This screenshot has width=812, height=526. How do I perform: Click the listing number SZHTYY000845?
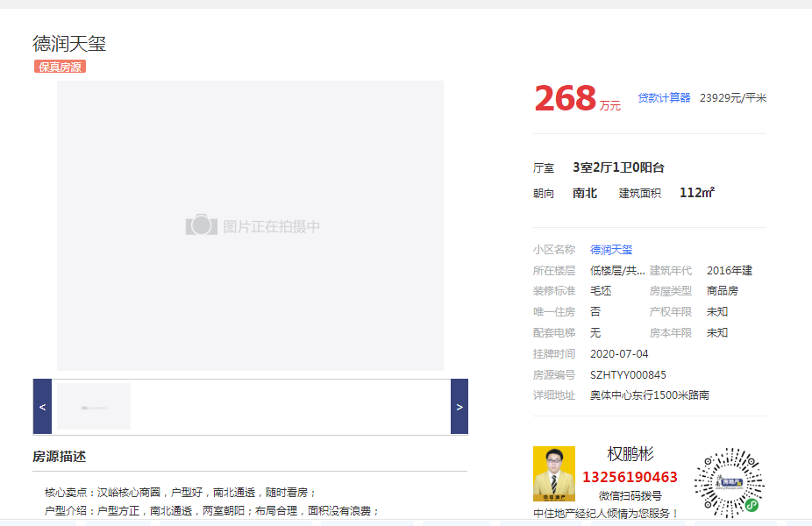(628, 375)
